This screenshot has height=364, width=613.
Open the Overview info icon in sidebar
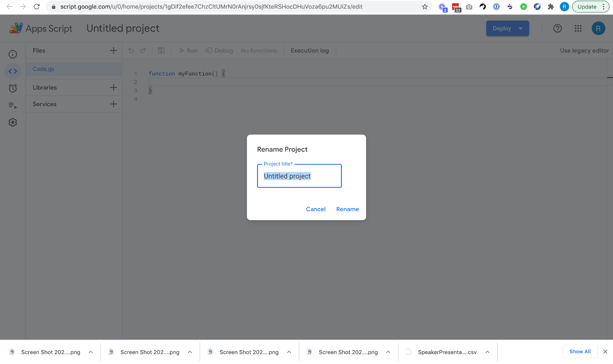(x=13, y=54)
